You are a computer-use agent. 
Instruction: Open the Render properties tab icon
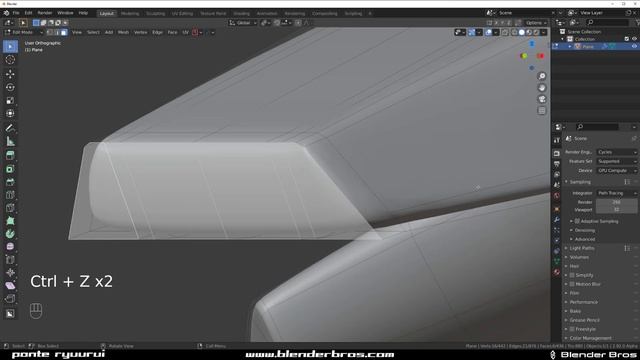[x=557, y=153]
